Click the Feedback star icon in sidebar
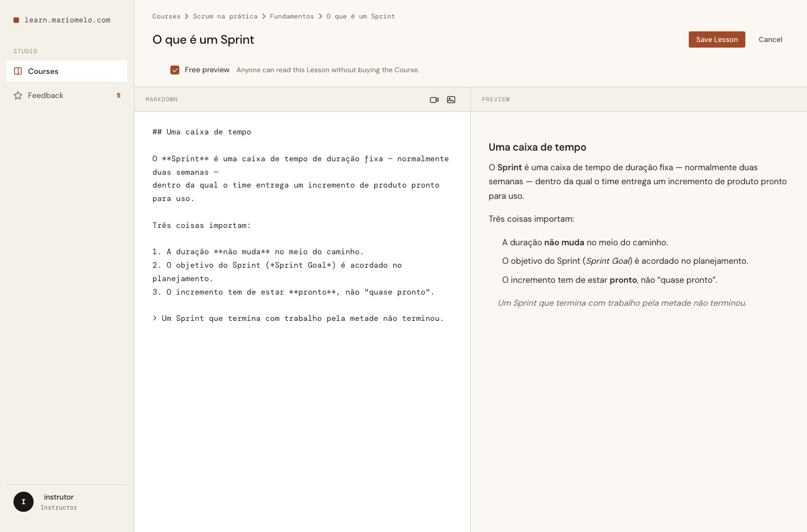Screen dimensions: 807x532 coord(18,95)
